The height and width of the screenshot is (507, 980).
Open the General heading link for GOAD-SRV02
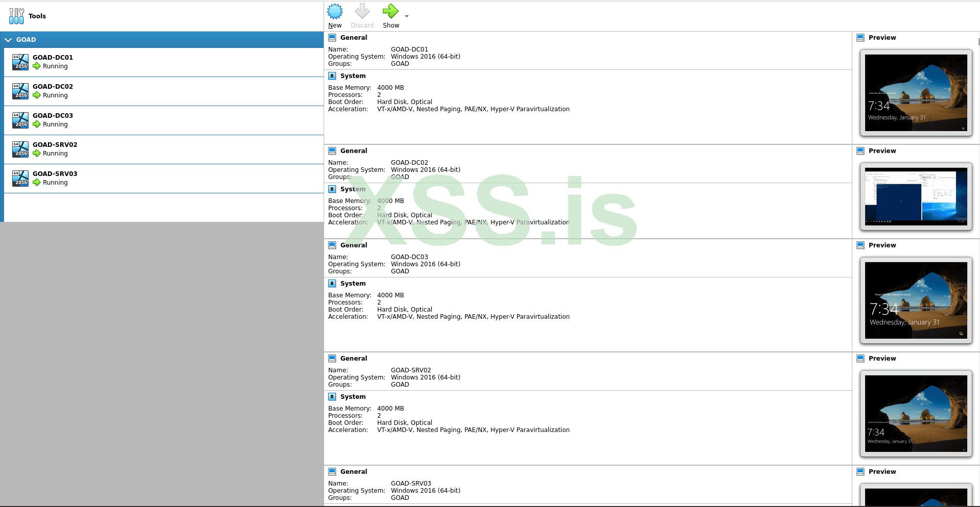354,359
